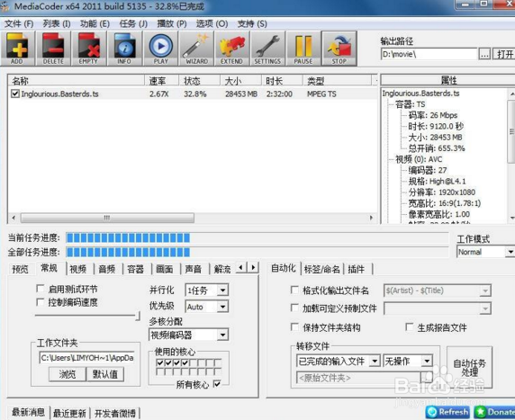The image size is (515, 420).
Task: Enable 控制编码速度 checkbox
Action: coord(41,301)
